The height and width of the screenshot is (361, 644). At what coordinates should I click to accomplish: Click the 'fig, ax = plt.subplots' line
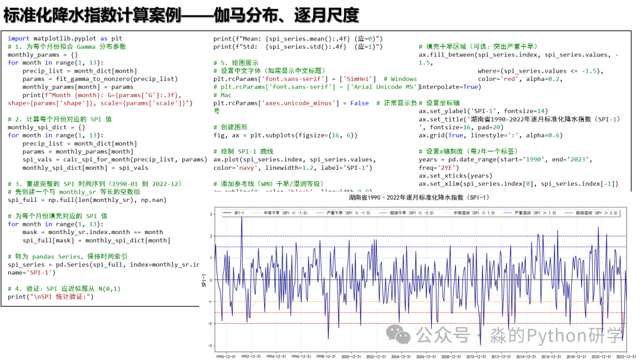point(286,135)
